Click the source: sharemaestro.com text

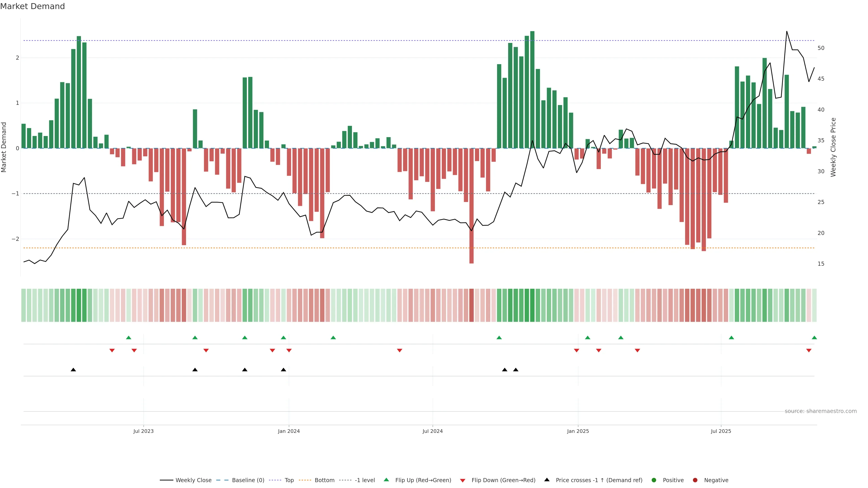tap(821, 411)
